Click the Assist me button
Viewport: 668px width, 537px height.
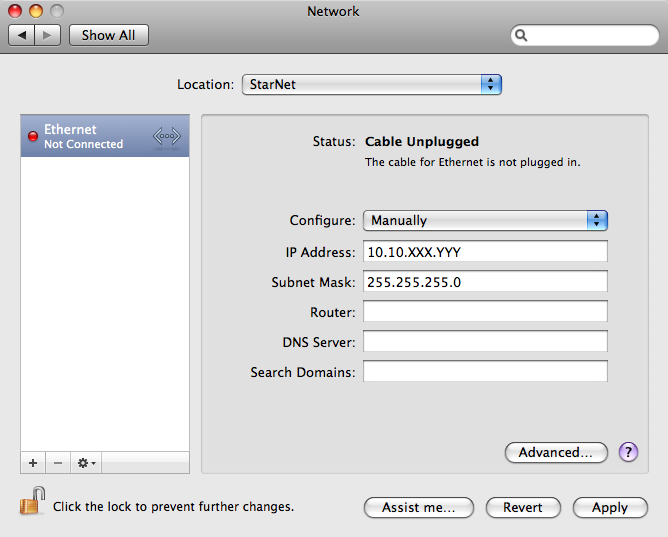(419, 508)
